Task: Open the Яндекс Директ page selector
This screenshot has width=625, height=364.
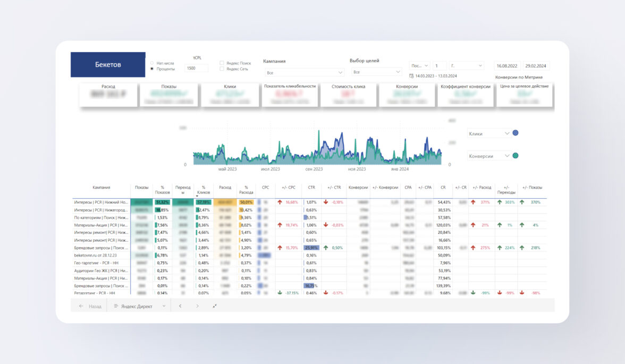Action: pos(140,306)
